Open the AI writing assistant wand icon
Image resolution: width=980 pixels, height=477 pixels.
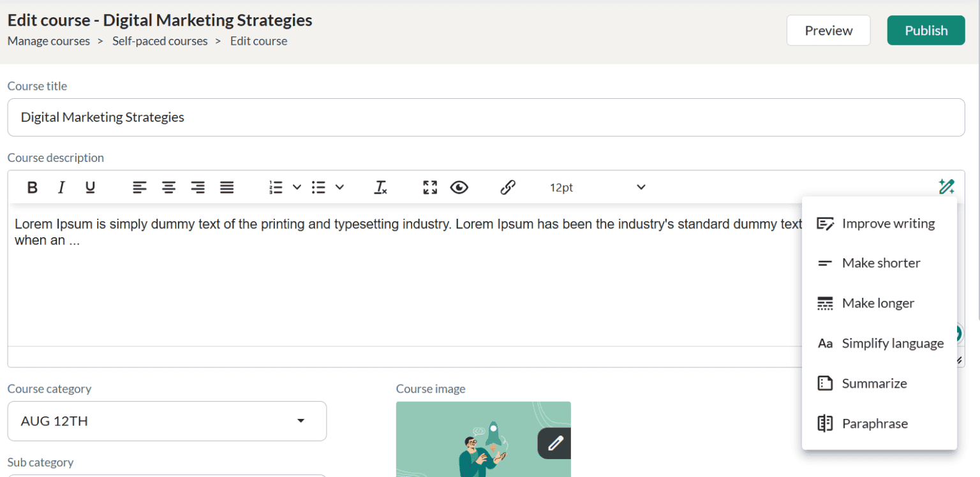click(x=947, y=186)
